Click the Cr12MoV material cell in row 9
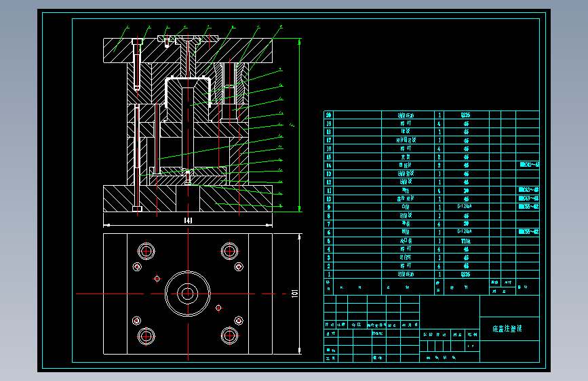Screen dimensions: 588x381 pyautogui.click(x=466, y=207)
